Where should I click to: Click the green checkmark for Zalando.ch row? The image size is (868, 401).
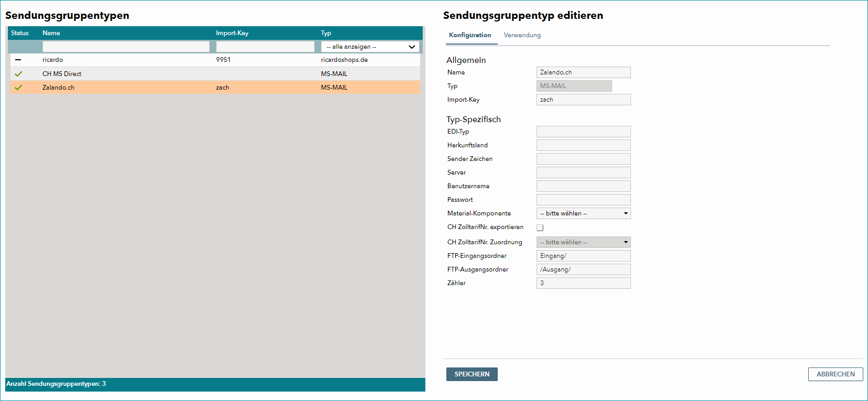[x=18, y=88]
